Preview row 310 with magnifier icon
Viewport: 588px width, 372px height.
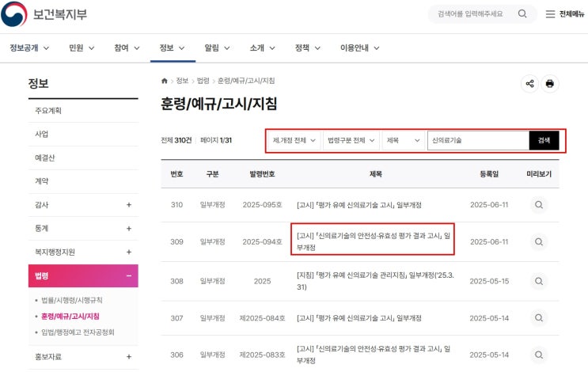pyautogui.click(x=539, y=205)
